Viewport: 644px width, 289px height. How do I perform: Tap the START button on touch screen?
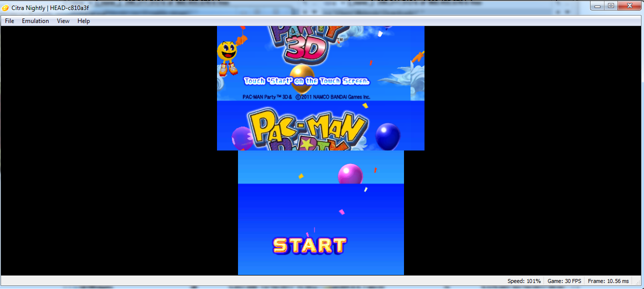pyautogui.click(x=309, y=245)
